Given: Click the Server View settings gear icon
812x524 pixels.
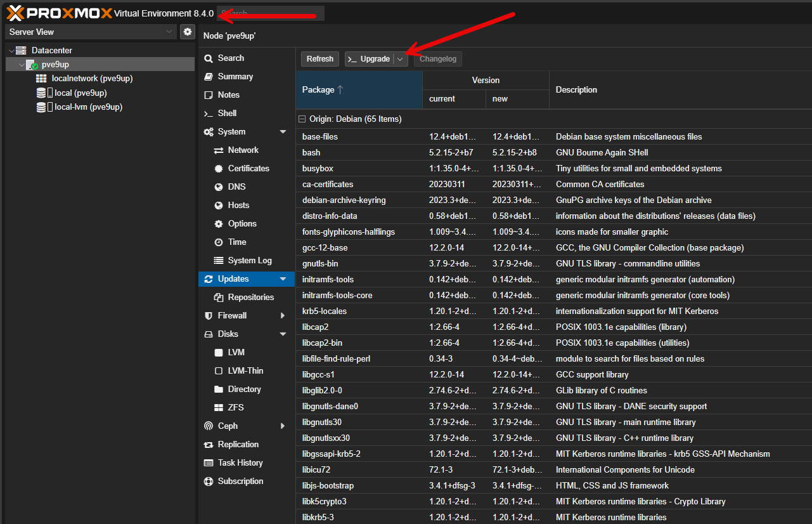Looking at the screenshot, I should point(187,32).
